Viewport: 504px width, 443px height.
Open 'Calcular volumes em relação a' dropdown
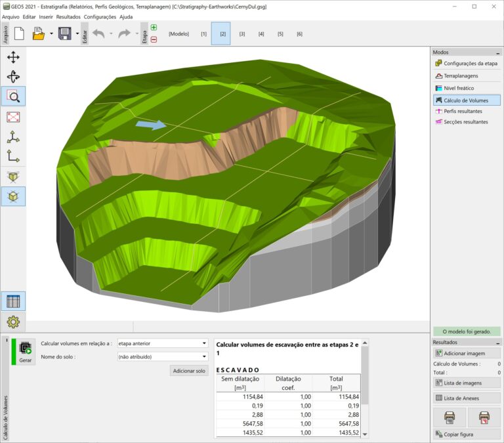click(x=161, y=343)
